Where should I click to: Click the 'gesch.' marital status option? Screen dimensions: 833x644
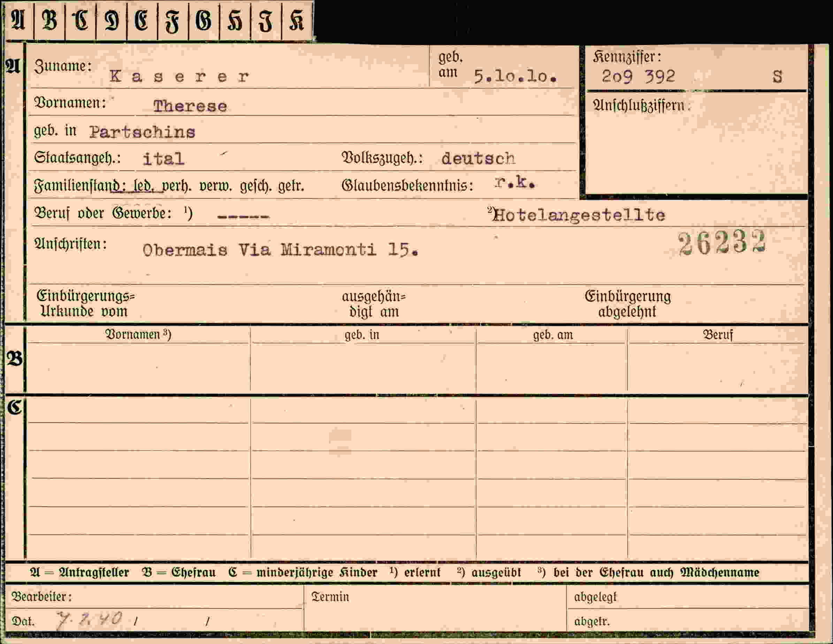point(255,186)
